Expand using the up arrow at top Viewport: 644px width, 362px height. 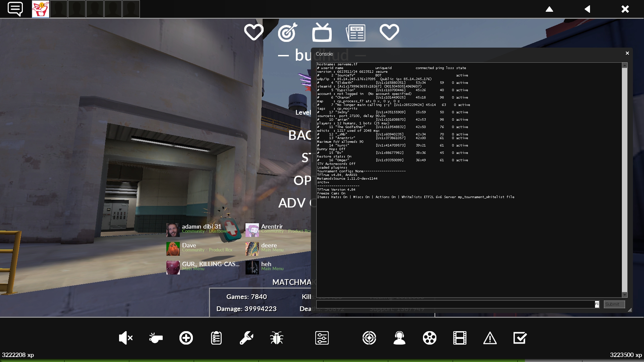(x=549, y=9)
